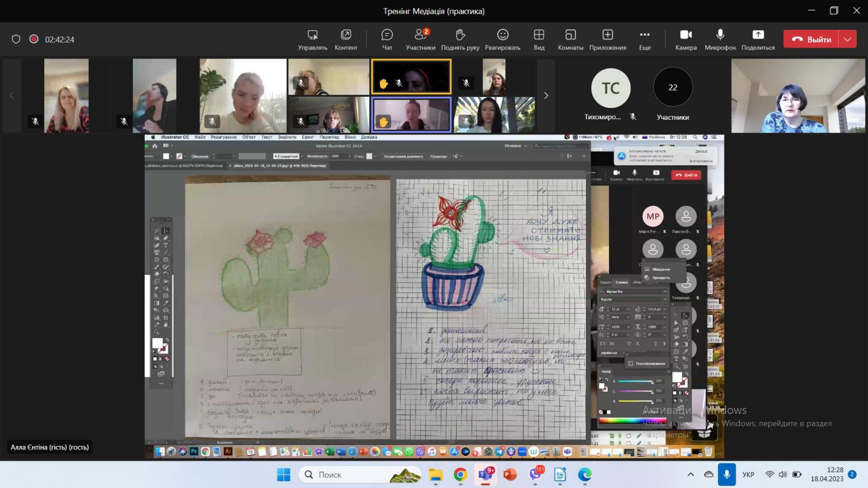Open the Управлять control menu

(312, 39)
